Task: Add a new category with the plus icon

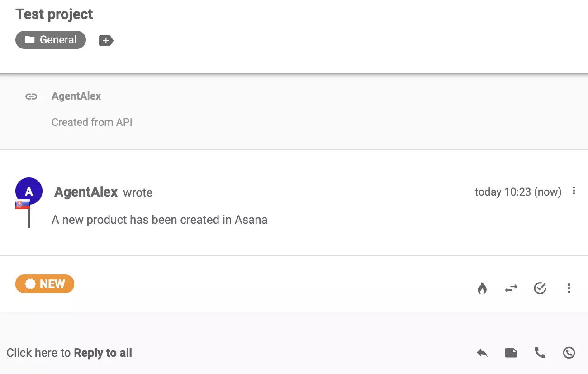Action: 106,40
